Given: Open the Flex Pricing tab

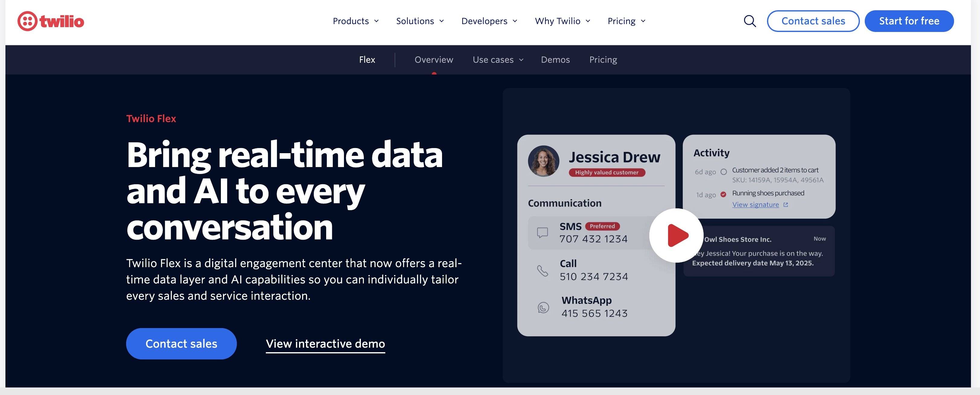Looking at the screenshot, I should [603, 60].
